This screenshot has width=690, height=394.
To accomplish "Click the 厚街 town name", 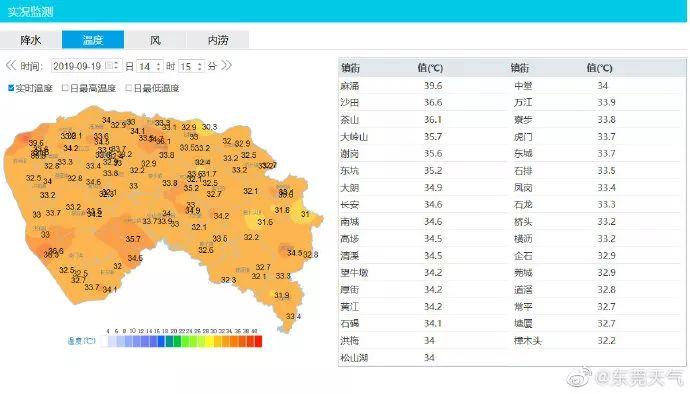I will 350,290.
